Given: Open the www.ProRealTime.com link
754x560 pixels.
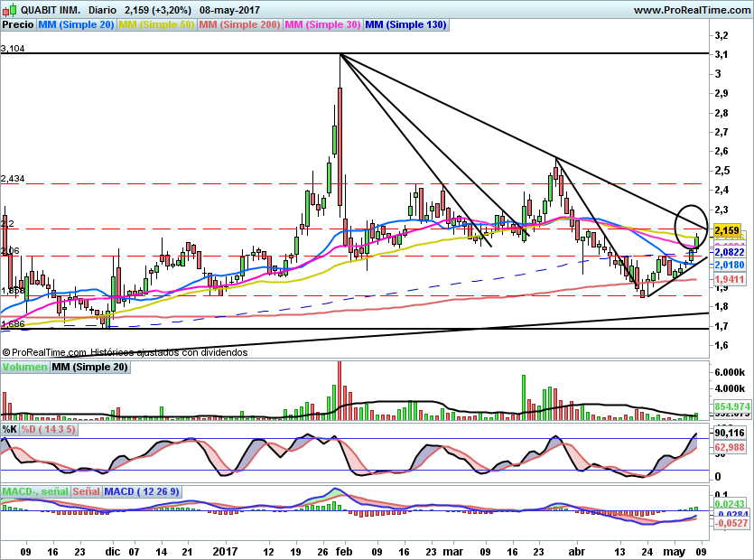Looking at the screenshot, I should click(692, 10).
